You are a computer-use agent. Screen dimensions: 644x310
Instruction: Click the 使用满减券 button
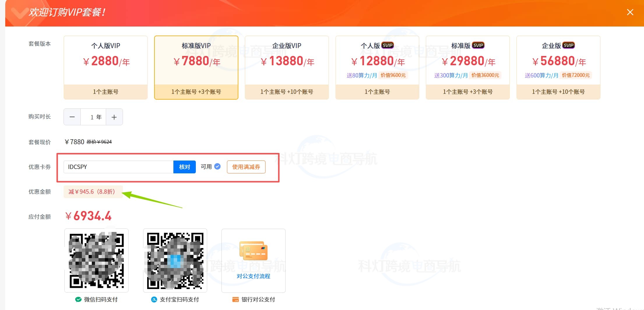[x=246, y=167]
